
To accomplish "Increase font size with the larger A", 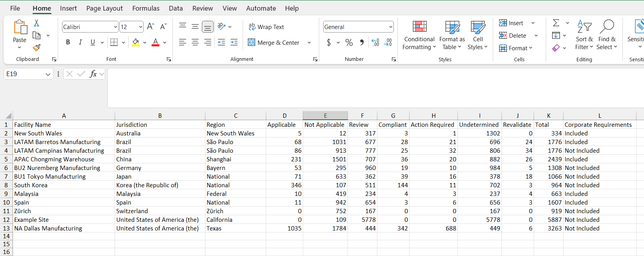I will pos(150,27).
